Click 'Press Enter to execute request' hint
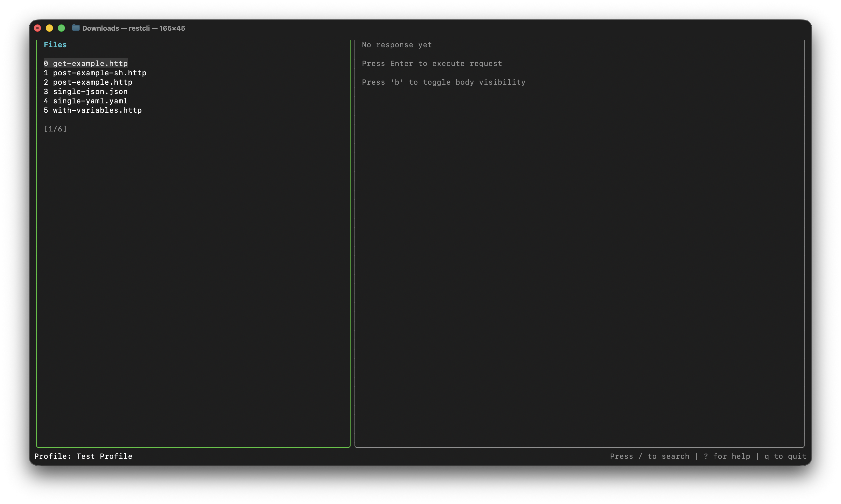Viewport: 841px width, 504px height. click(432, 63)
